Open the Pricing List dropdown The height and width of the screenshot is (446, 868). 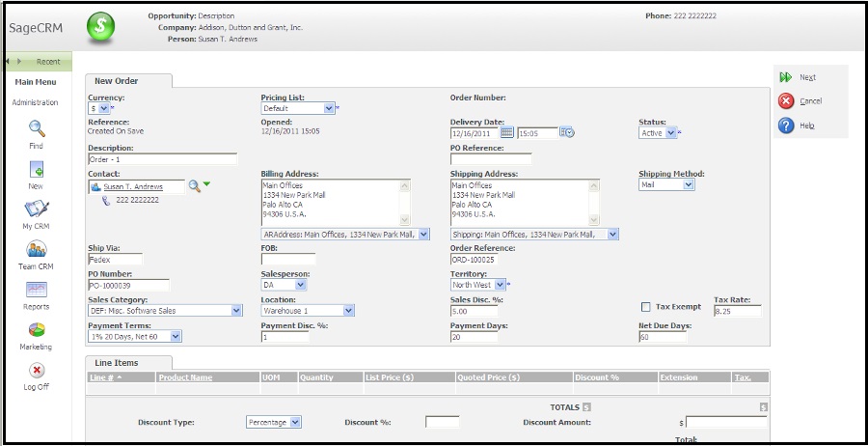298,108
